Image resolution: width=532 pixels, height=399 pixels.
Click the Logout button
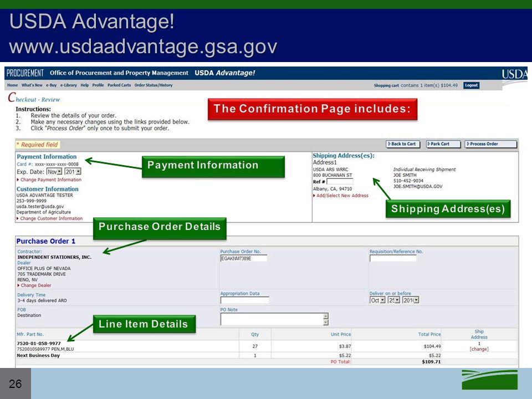pos(471,85)
